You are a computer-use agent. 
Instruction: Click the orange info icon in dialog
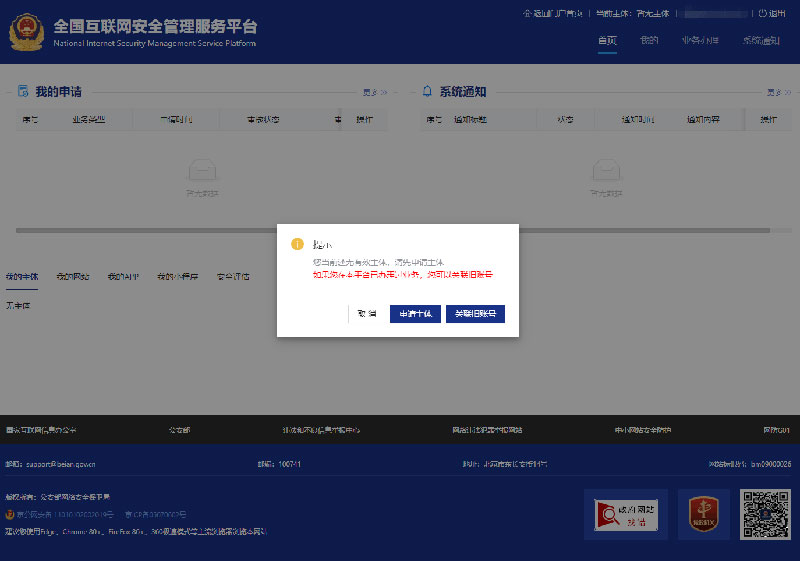(296, 244)
